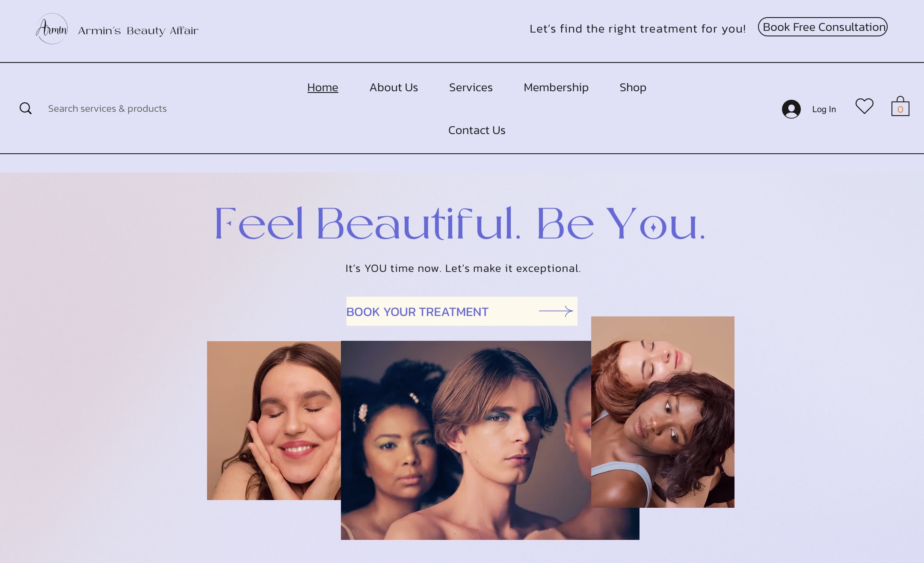
Task: Open the wishlist heart icon
Action: click(x=864, y=106)
